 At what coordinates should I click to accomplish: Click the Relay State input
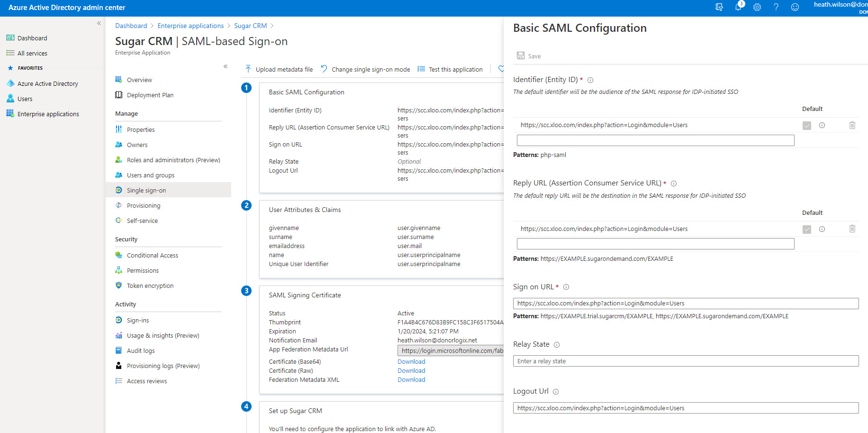686,361
